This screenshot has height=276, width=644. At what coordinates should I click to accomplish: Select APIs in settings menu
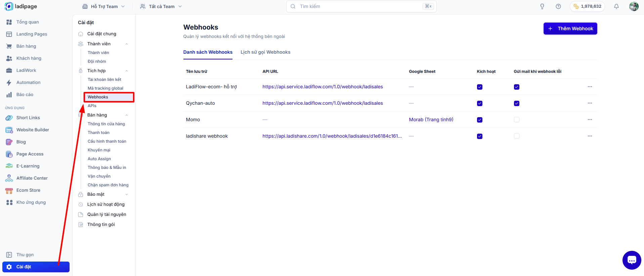pos(92,106)
